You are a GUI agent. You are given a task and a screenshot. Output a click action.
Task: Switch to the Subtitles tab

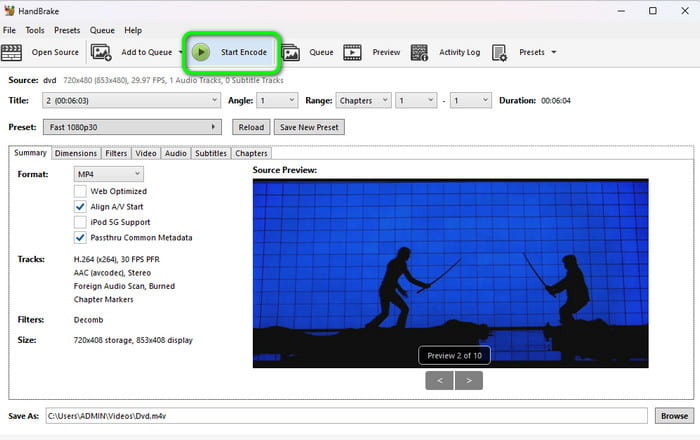(211, 154)
